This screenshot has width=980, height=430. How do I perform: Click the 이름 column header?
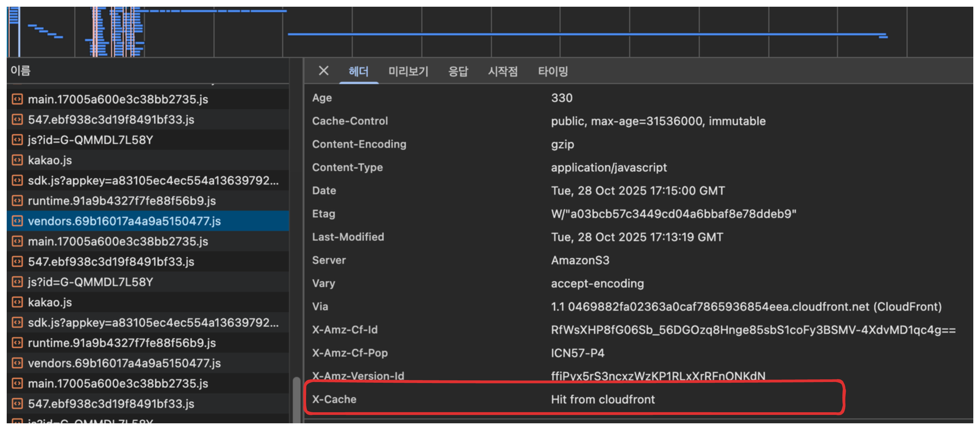pos(20,71)
